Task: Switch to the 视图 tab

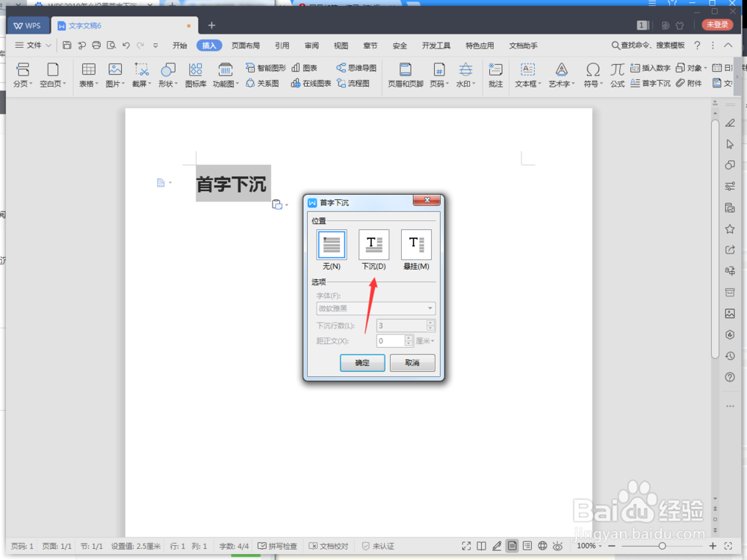Action: click(x=341, y=46)
